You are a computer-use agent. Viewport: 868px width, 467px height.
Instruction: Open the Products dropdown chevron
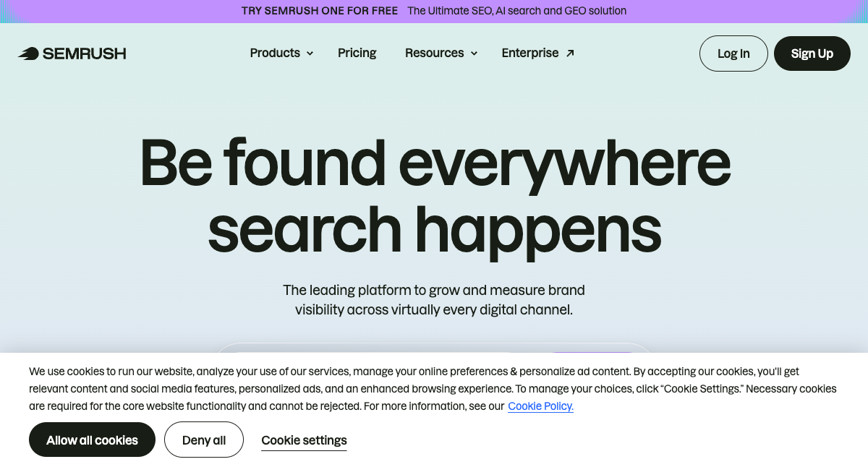[310, 53]
